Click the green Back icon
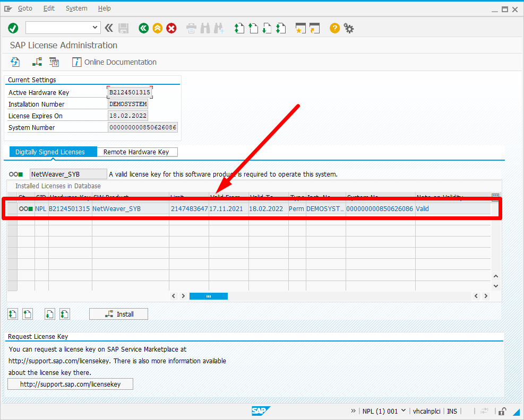The width and height of the screenshot is (524, 420). 144,28
